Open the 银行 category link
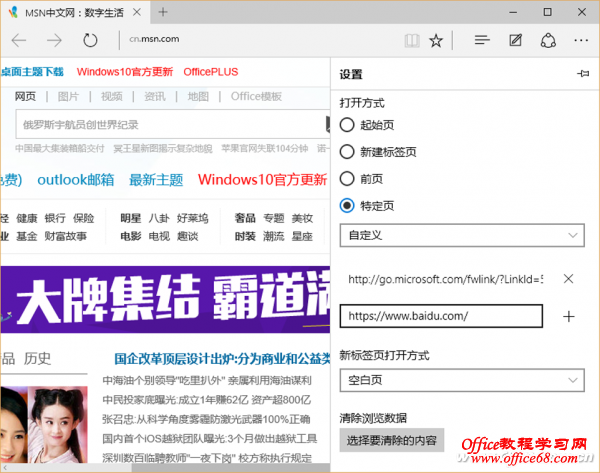 55,218
